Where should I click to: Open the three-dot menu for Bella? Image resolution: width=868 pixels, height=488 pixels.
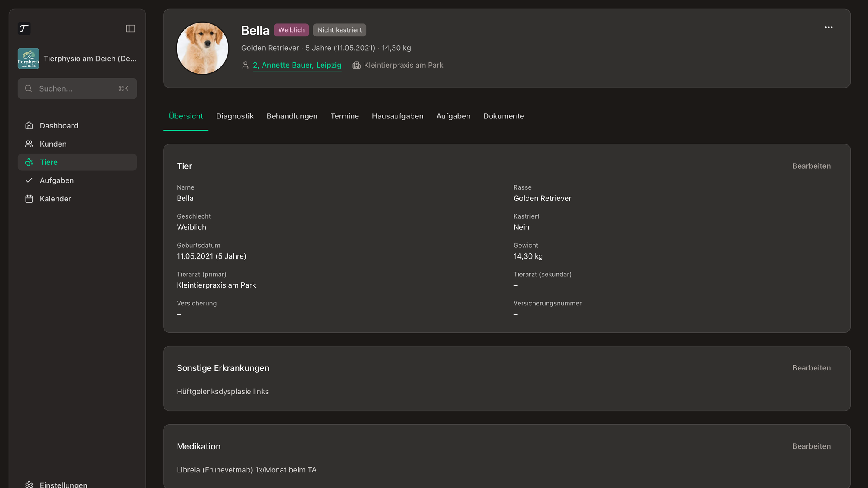coord(829,27)
